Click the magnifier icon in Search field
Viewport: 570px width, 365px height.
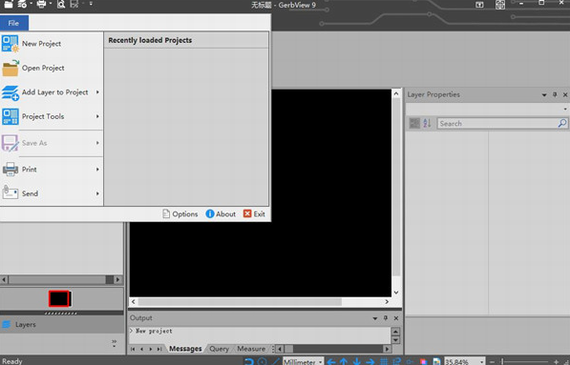(562, 123)
